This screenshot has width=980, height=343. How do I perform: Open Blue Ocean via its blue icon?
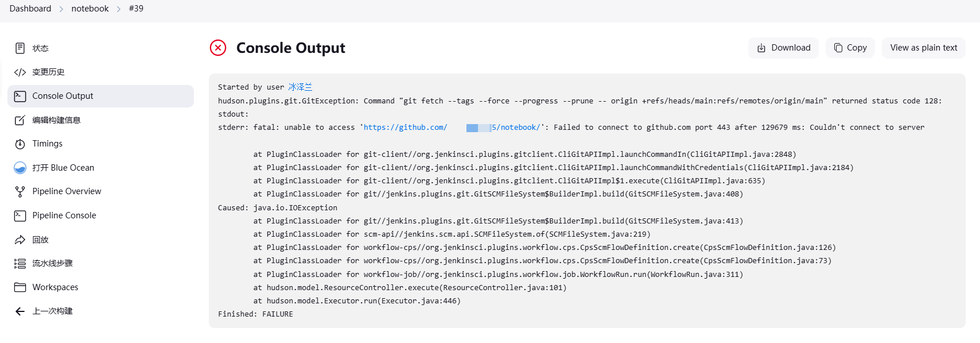[20, 168]
